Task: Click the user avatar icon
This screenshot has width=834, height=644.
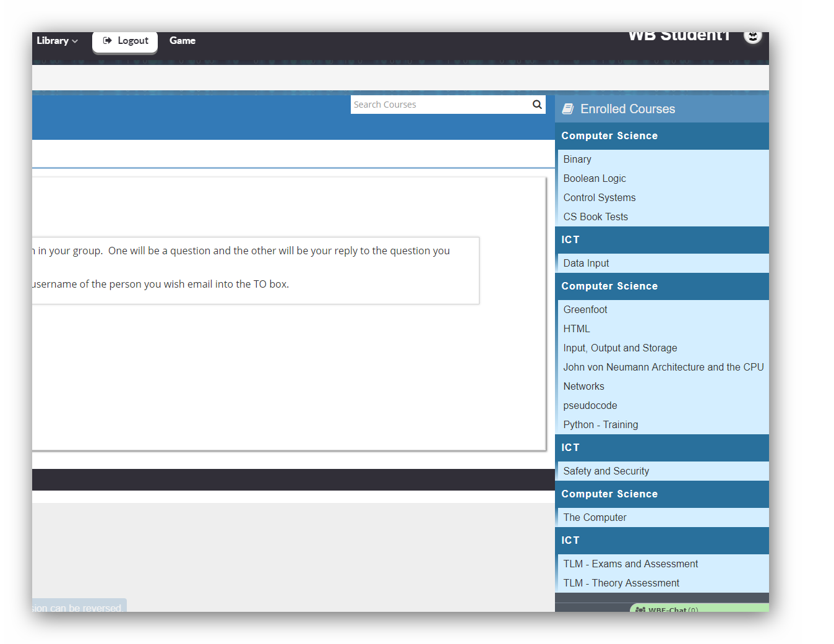Action: (x=752, y=36)
